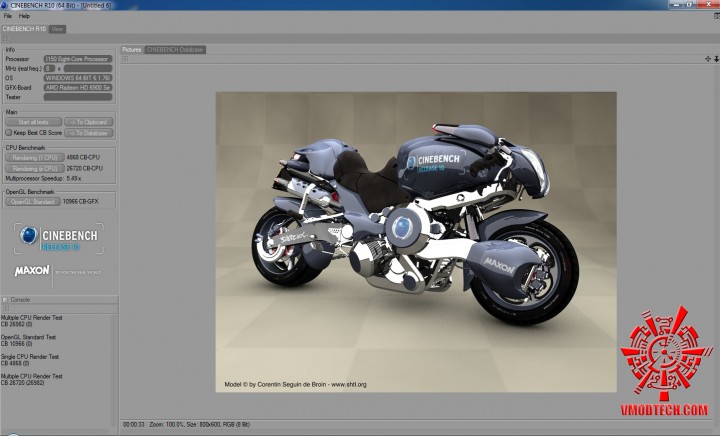720x436 pixels.
Task: Click the GFX-Board field
Action: [78, 88]
